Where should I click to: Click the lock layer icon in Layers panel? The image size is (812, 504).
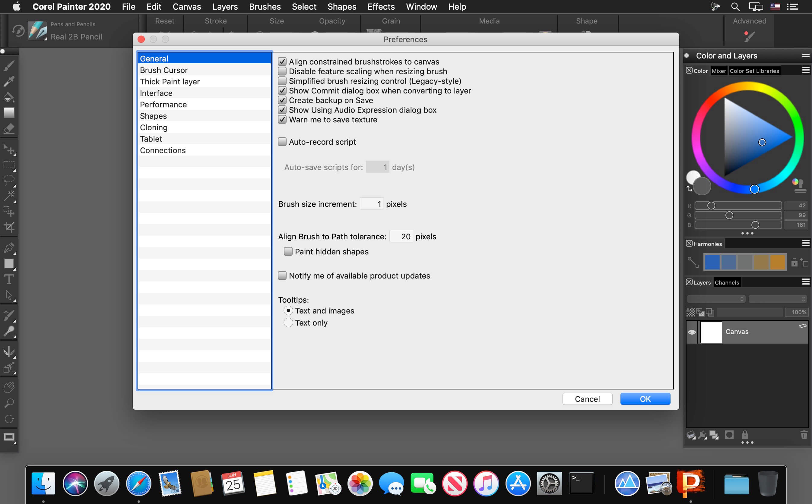(x=745, y=435)
